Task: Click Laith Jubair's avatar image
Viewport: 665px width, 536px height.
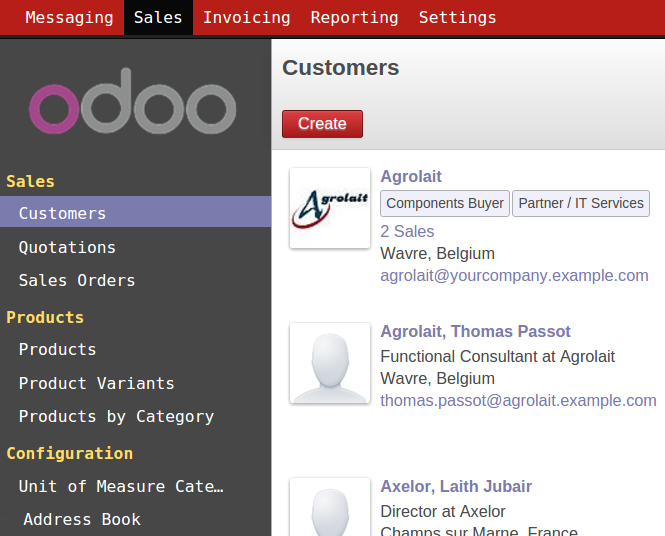Action: pos(330,507)
